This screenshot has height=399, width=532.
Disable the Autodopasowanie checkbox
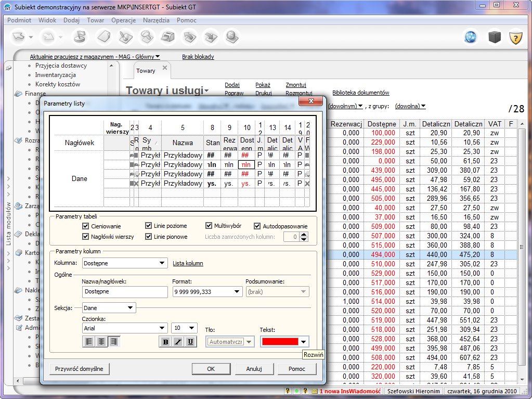257,226
